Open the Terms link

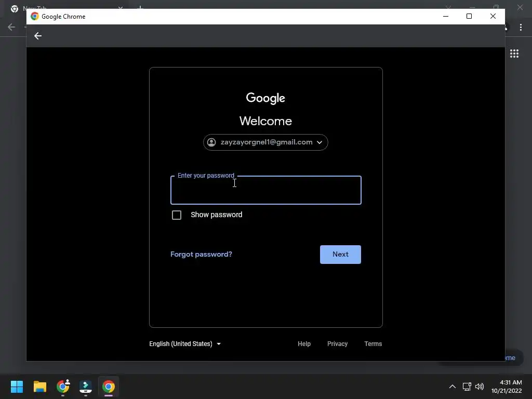(x=373, y=344)
